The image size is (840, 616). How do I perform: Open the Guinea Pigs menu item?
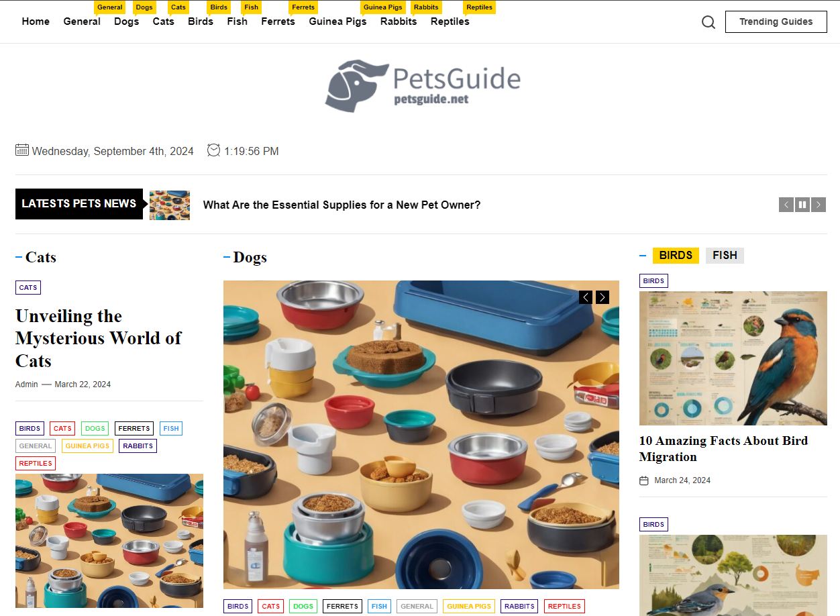[x=337, y=21]
